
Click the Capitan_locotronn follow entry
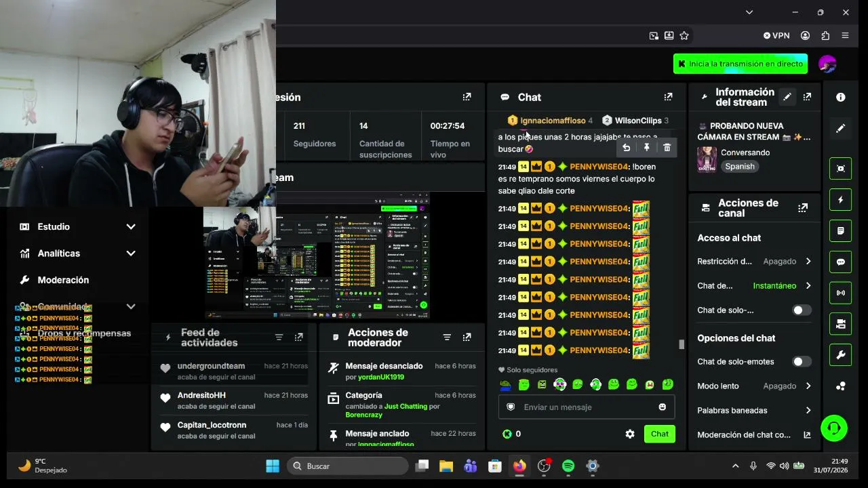point(233,430)
